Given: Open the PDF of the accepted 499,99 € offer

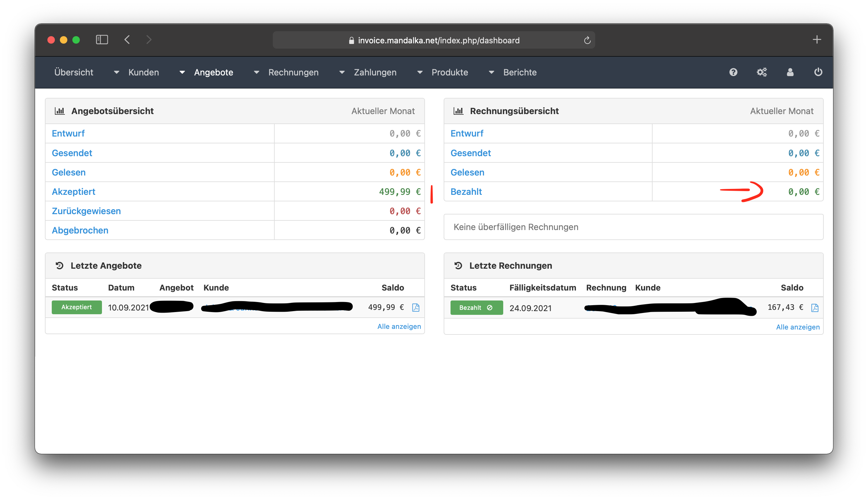Looking at the screenshot, I should pyautogui.click(x=416, y=308).
